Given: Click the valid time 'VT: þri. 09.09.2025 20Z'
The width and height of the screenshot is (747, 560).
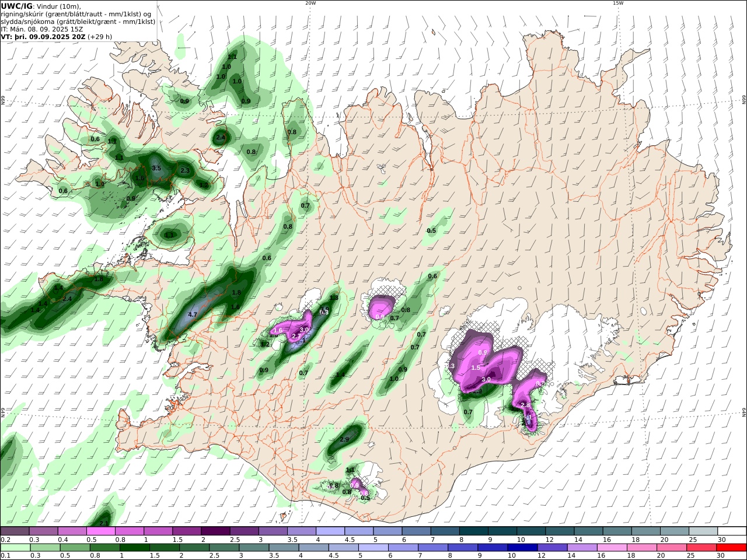Looking at the screenshot, I should (44, 36).
